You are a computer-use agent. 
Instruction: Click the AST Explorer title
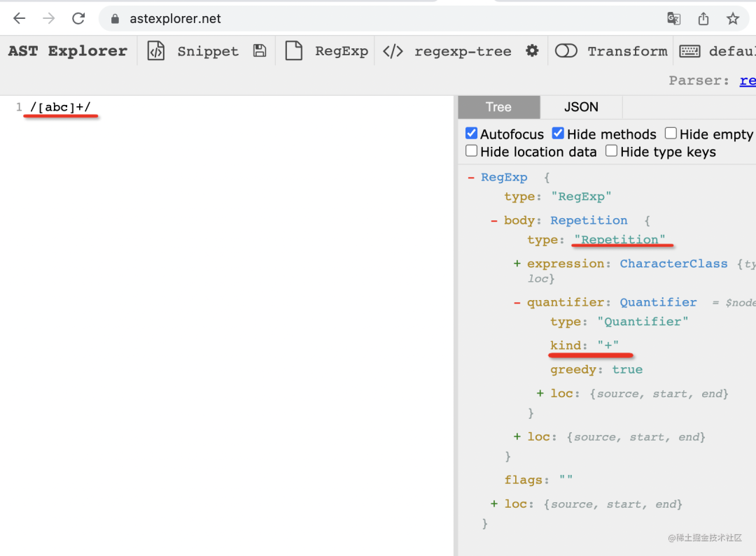(x=67, y=50)
